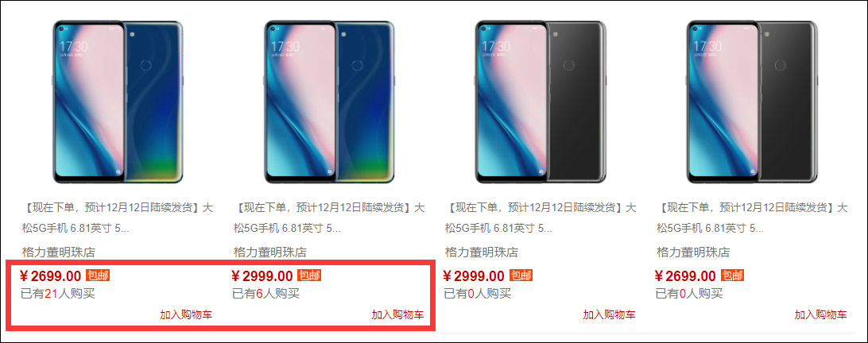Add fourth ¥2699.00 phone to cart

pos(821,314)
